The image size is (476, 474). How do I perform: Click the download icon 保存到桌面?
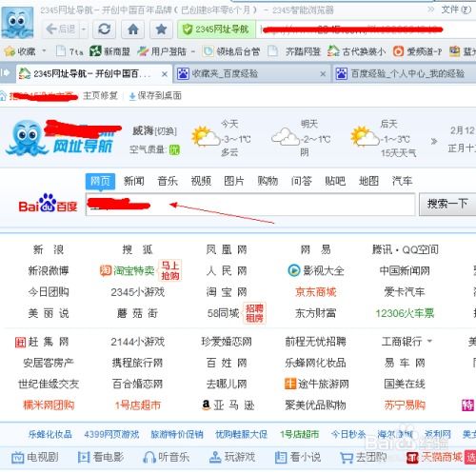tap(132, 96)
